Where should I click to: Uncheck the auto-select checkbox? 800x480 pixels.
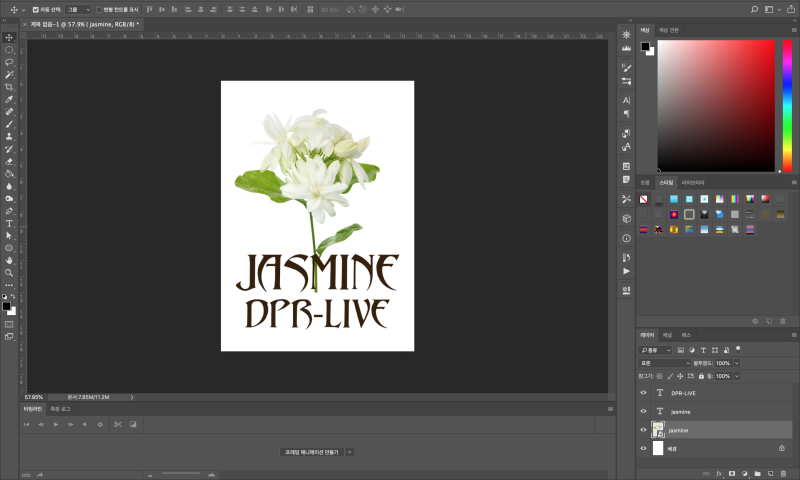pos(36,9)
